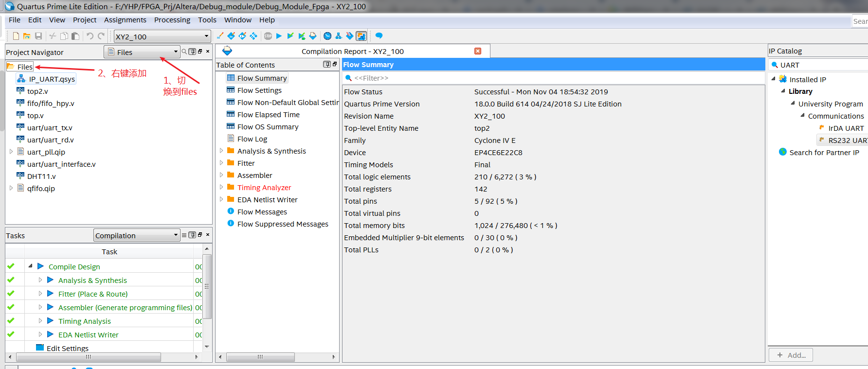
Task: Pin the Table of Contents panel
Action: tap(327, 64)
